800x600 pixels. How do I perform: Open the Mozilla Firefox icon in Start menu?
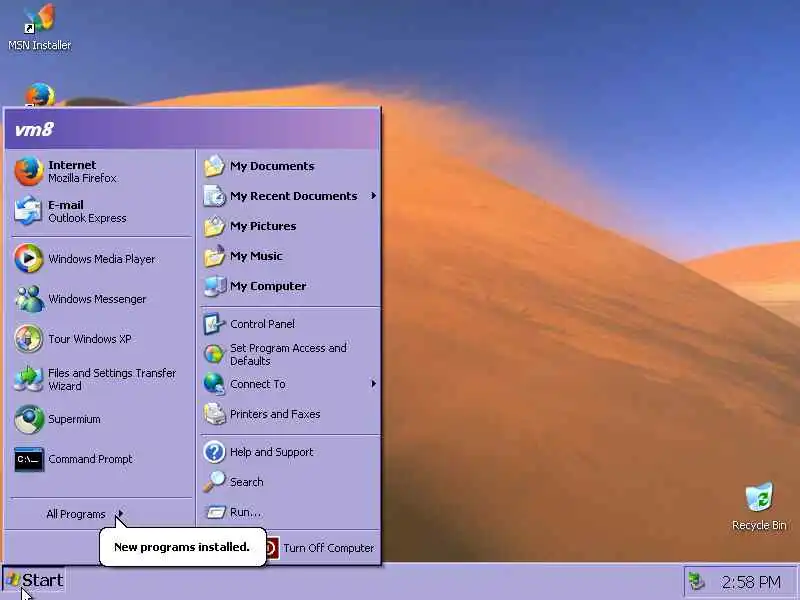(29, 171)
